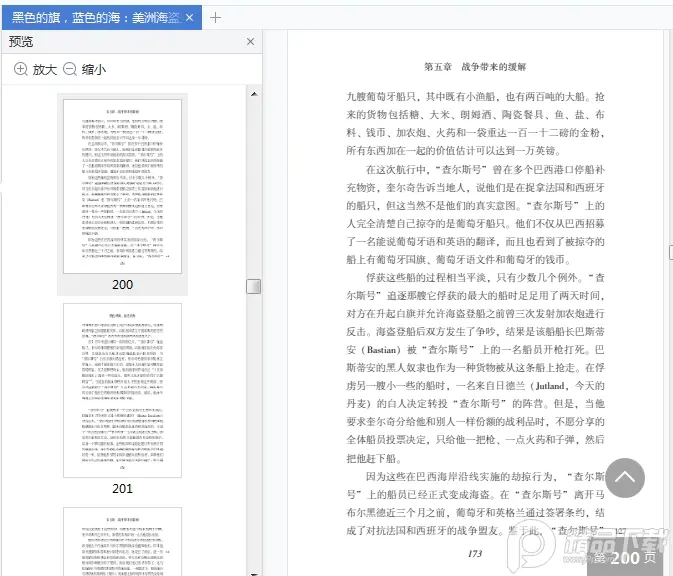Screen dimensions: 673x576
Task: Select the page 201 thumbnail
Action: click(x=122, y=390)
